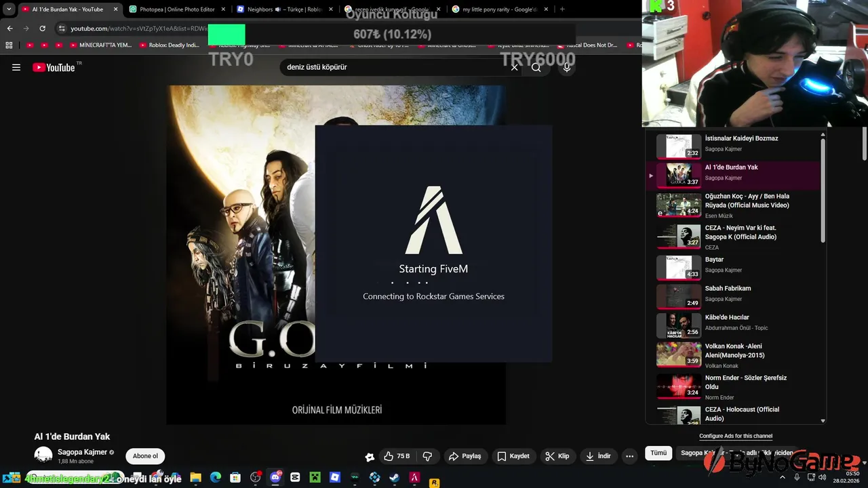
Task: Open Discord from the taskbar
Action: [x=275, y=477]
